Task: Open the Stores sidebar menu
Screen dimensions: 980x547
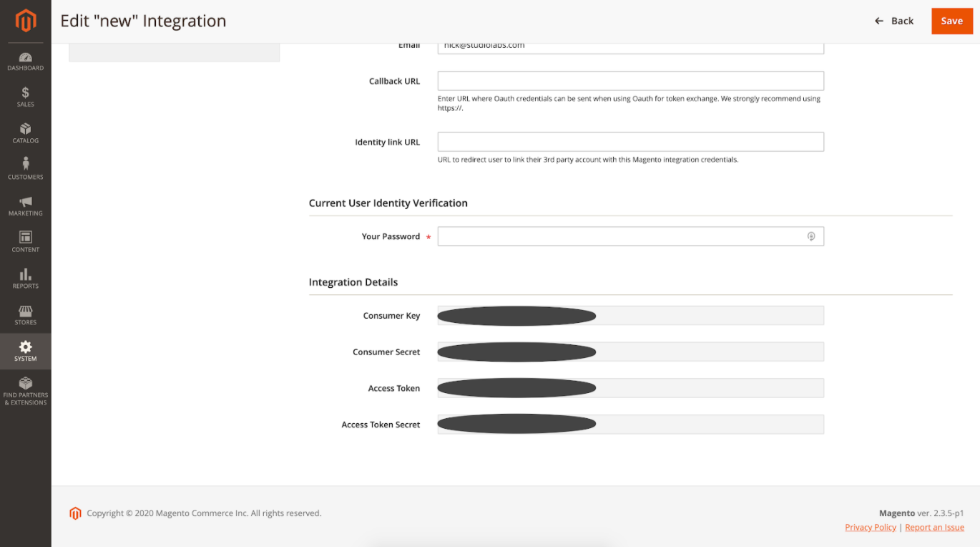Action: (x=26, y=315)
